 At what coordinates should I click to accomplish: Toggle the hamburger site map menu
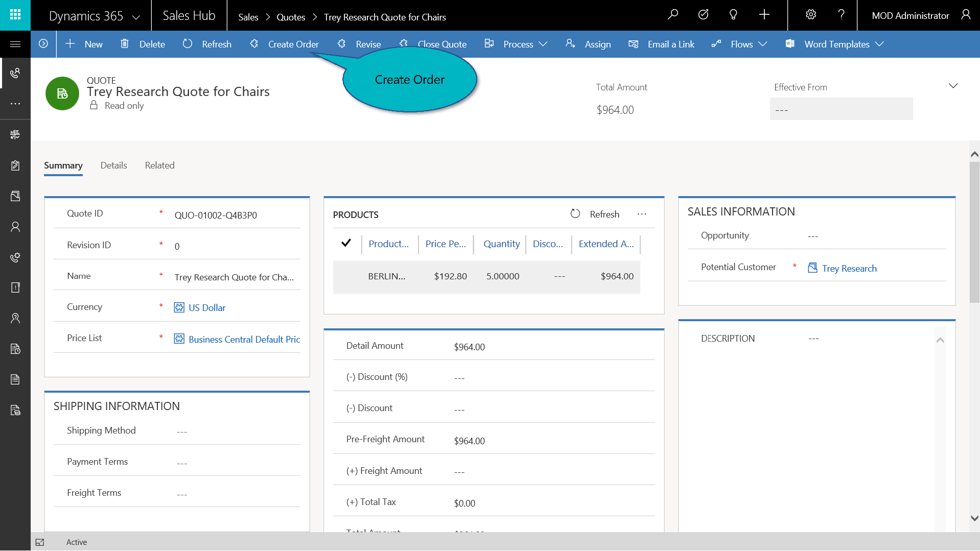(15, 44)
